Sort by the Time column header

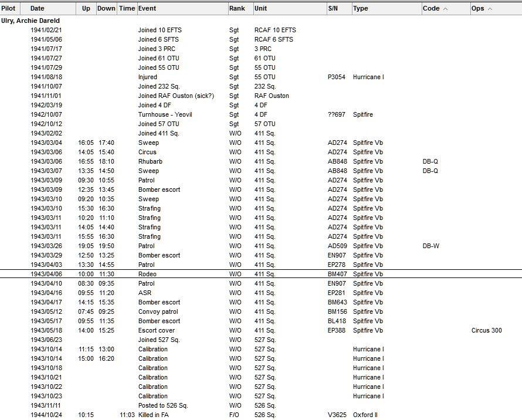[x=127, y=8]
